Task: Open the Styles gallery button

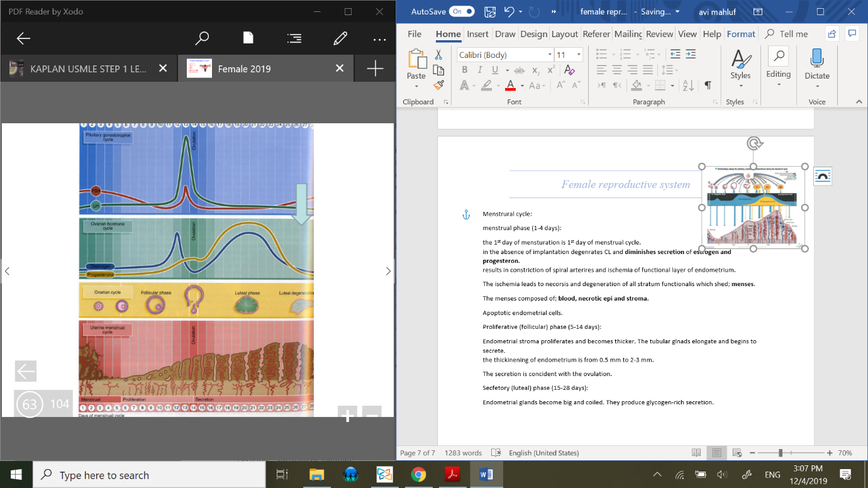Action: click(x=740, y=65)
